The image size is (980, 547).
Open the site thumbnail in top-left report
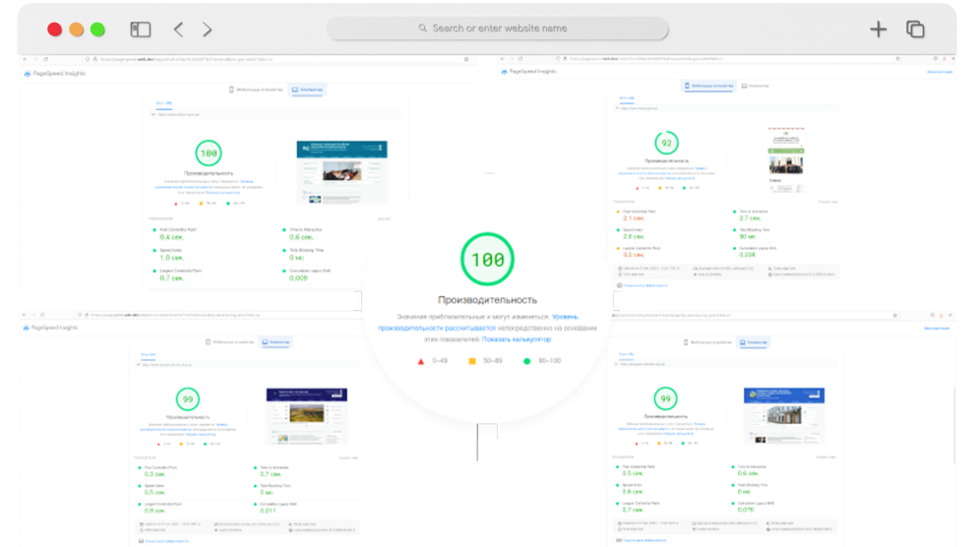click(x=335, y=171)
